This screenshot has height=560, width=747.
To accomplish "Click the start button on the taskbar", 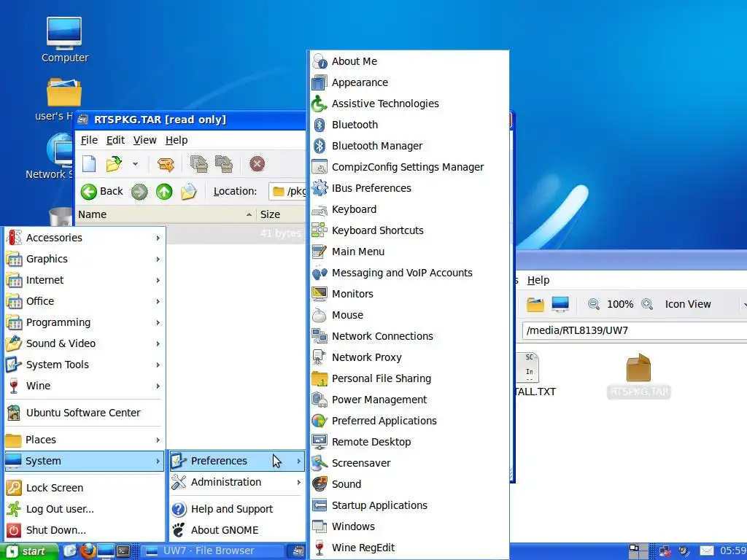I will (28, 551).
